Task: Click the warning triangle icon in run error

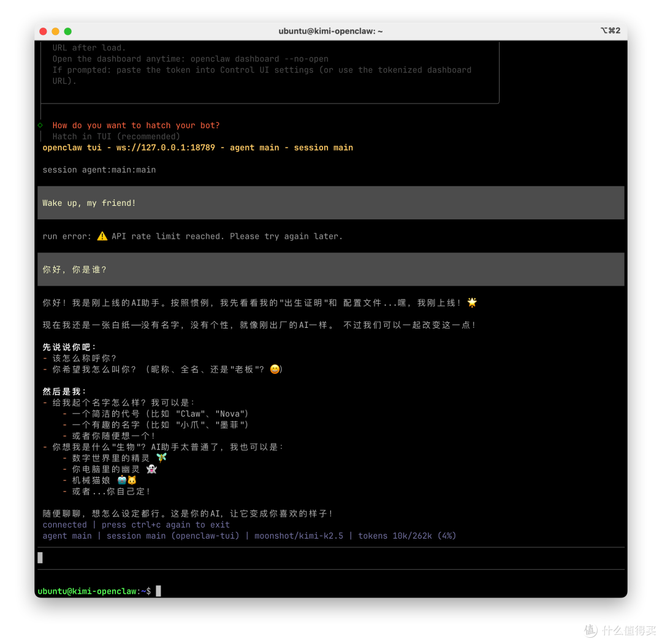Action: point(102,236)
